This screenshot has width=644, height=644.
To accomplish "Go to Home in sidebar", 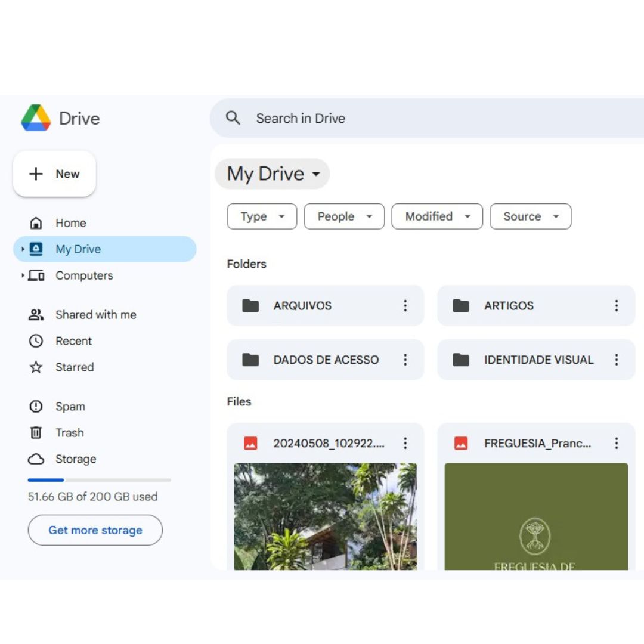I will pyautogui.click(x=70, y=223).
